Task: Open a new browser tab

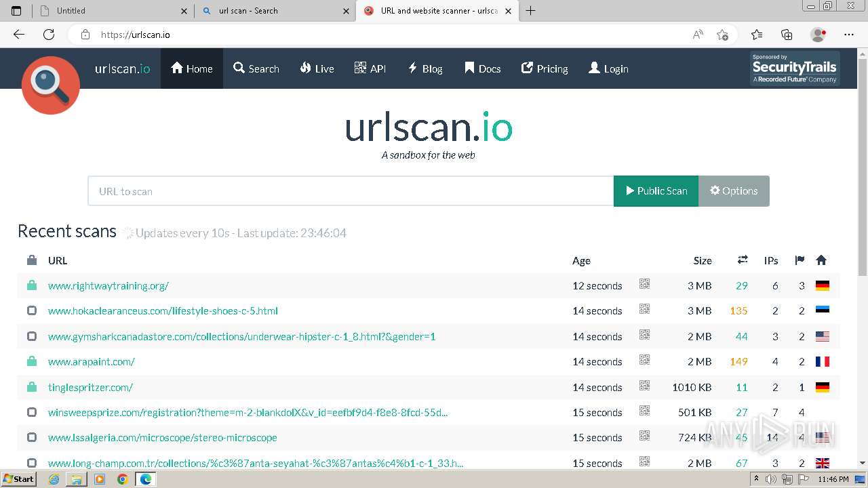Action: [x=530, y=11]
